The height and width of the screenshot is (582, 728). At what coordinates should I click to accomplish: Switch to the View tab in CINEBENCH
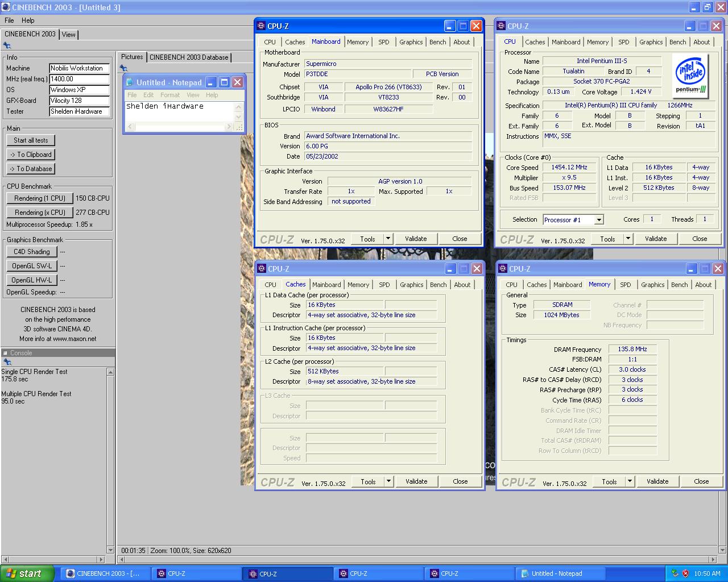pos(68,35)
